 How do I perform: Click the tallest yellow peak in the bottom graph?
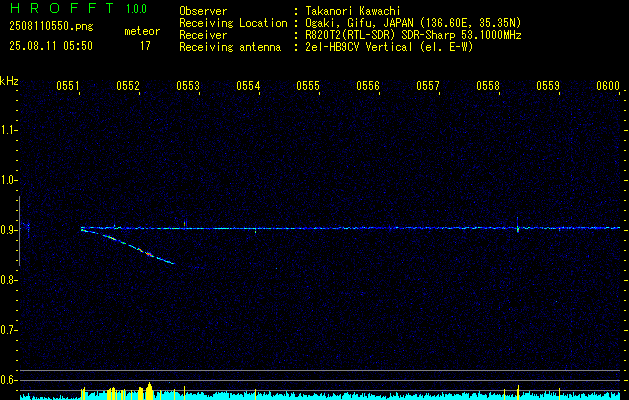150,391
